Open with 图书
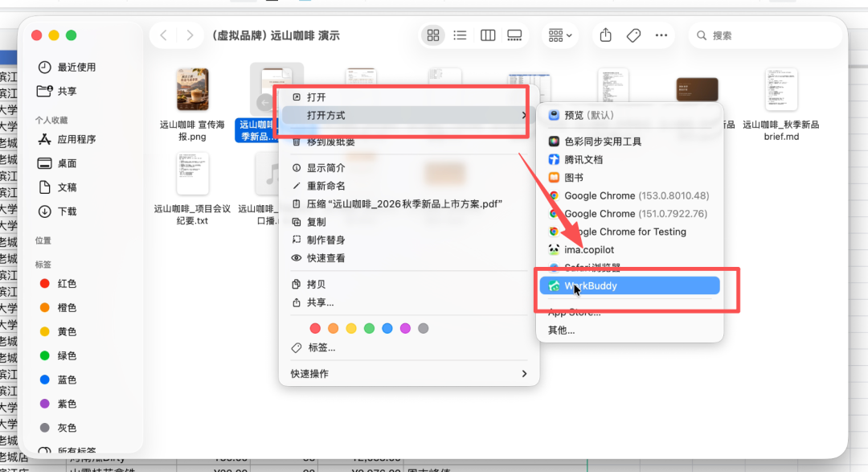868x472 pixels. coord(629,178)
